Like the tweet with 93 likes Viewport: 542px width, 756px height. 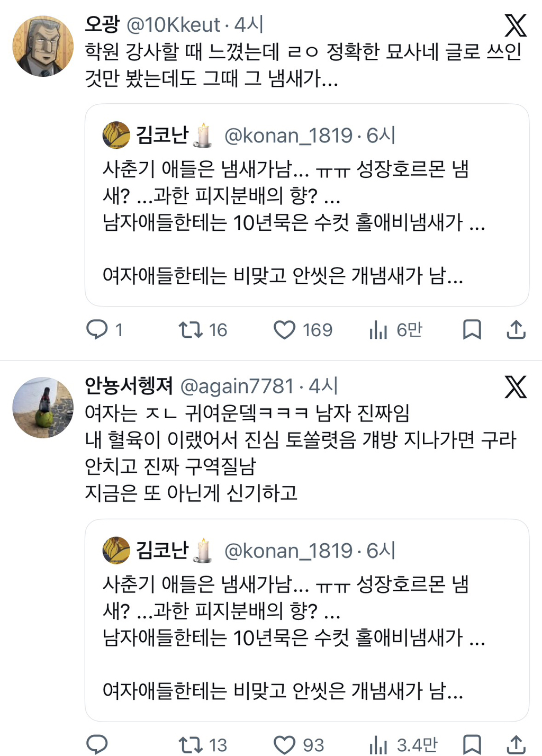(x=284, y=745)
